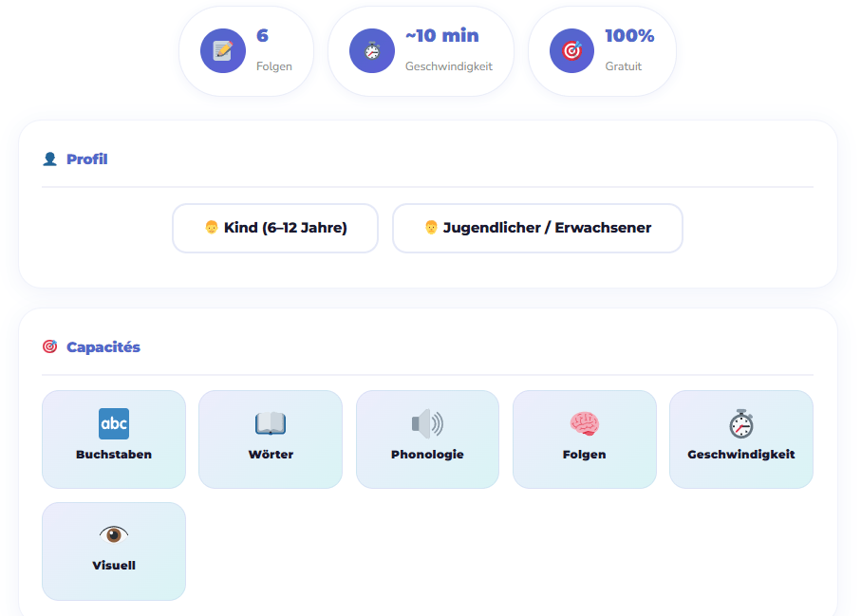Click the speaker icon above Phonologie
The width and height of the screenshot is (861, 616).
(x=427, y=424)
